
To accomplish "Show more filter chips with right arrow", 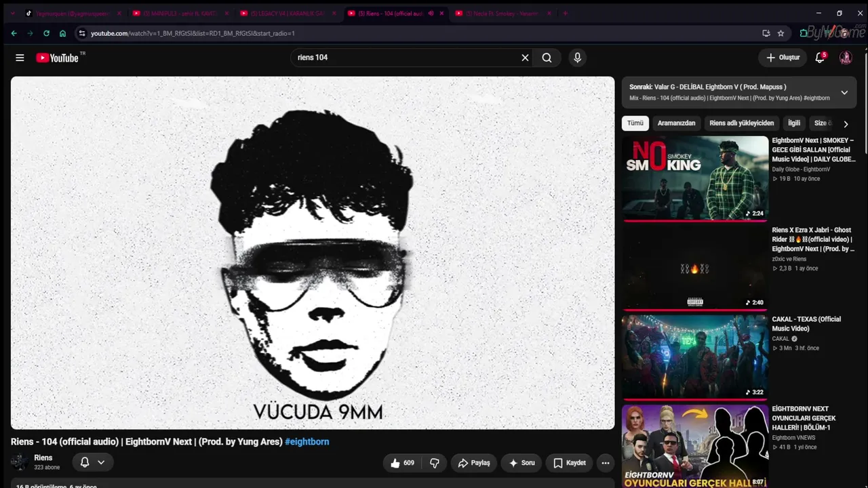I will coord(846,124).
